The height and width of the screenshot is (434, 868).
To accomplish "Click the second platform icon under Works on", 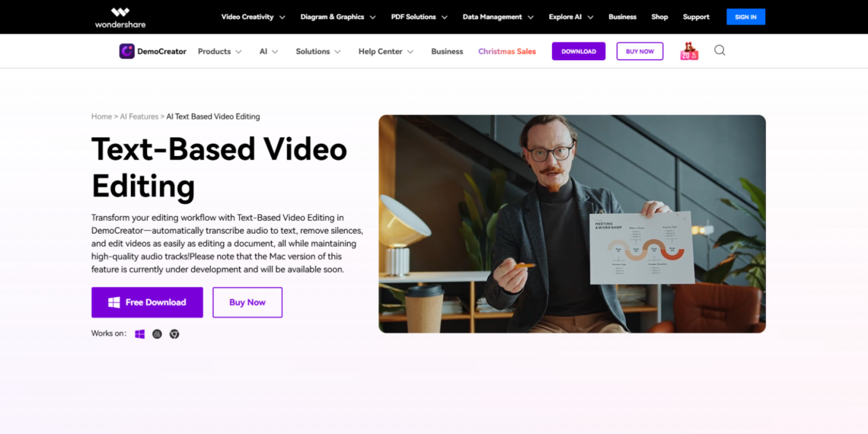I will click(x=157, y=334).
